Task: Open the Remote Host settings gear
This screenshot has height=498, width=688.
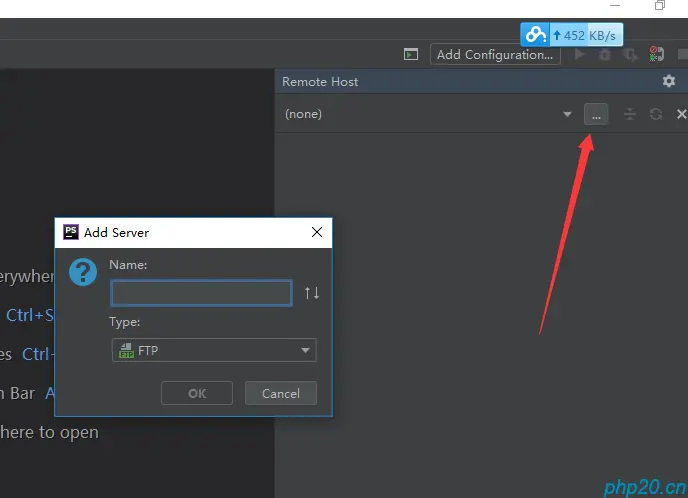Action: coord(668,81)
